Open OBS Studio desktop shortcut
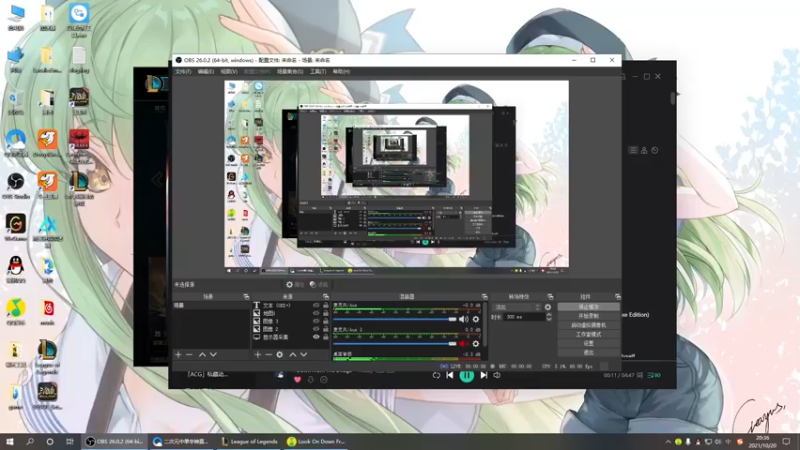The image size is (800, 450). [x=16, y=186]
